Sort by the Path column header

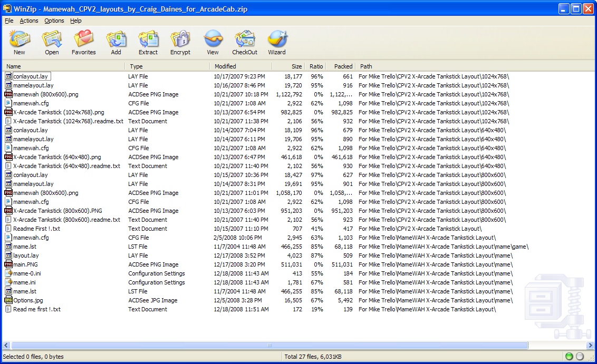coord(475,66)
